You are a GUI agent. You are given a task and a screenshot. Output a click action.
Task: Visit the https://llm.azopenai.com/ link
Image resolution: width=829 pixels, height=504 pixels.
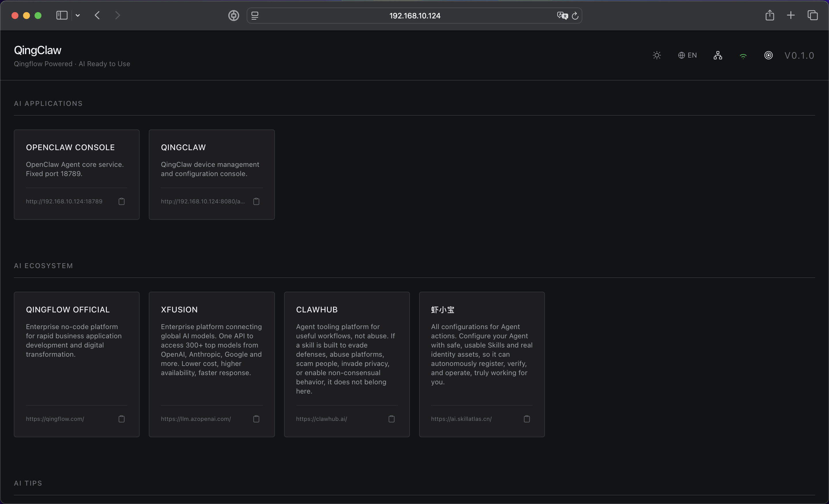coord(196,419)
